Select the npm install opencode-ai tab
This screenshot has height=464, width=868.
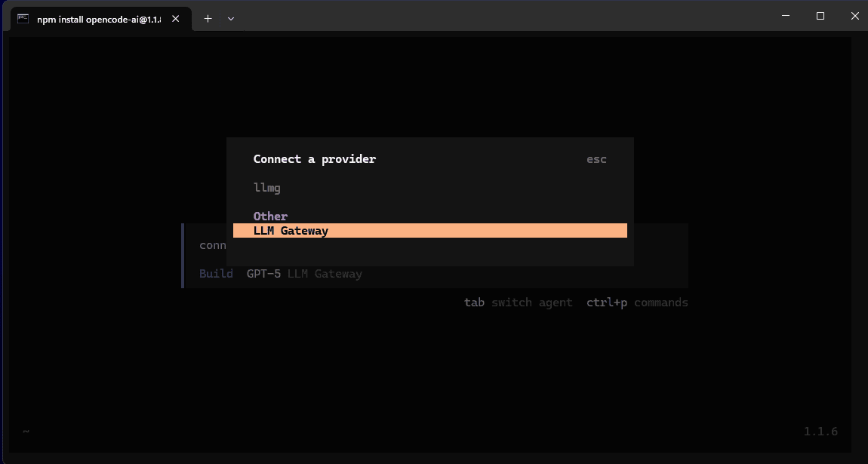98,18
